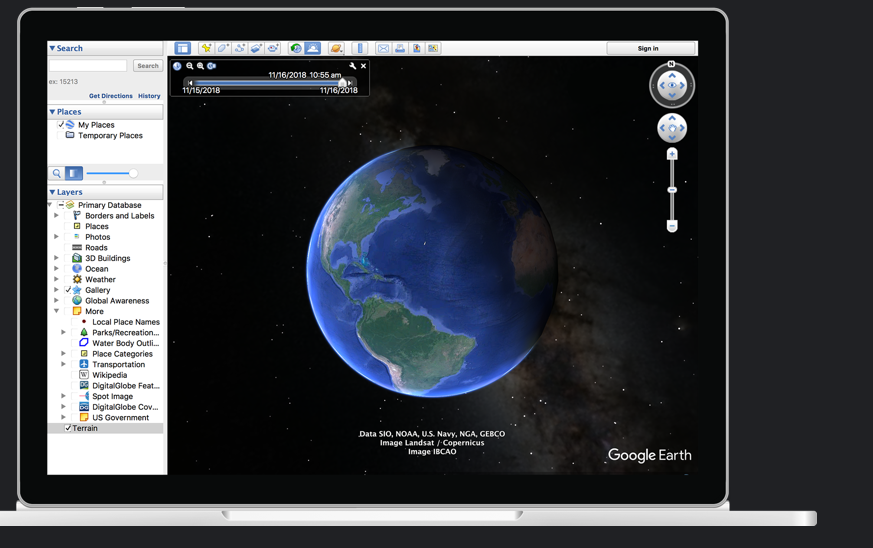873x548 pixels.
Task: Zoom out with the minus button
Action: click(x=672, y=226)
